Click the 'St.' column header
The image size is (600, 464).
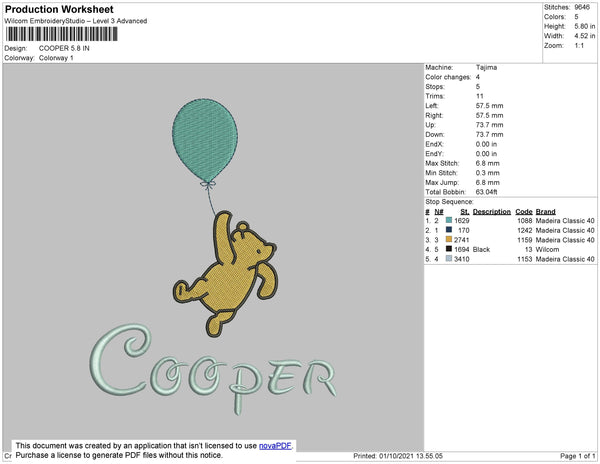tap(465, 212)
